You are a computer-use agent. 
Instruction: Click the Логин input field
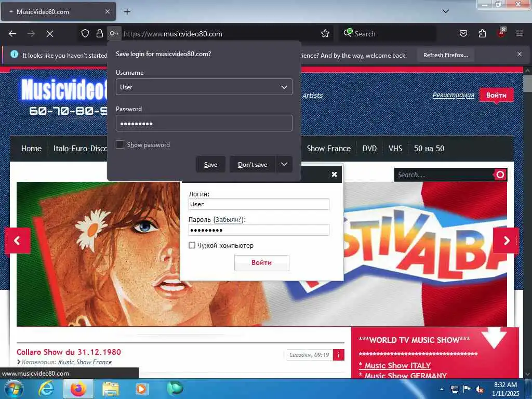coord(259,204)
